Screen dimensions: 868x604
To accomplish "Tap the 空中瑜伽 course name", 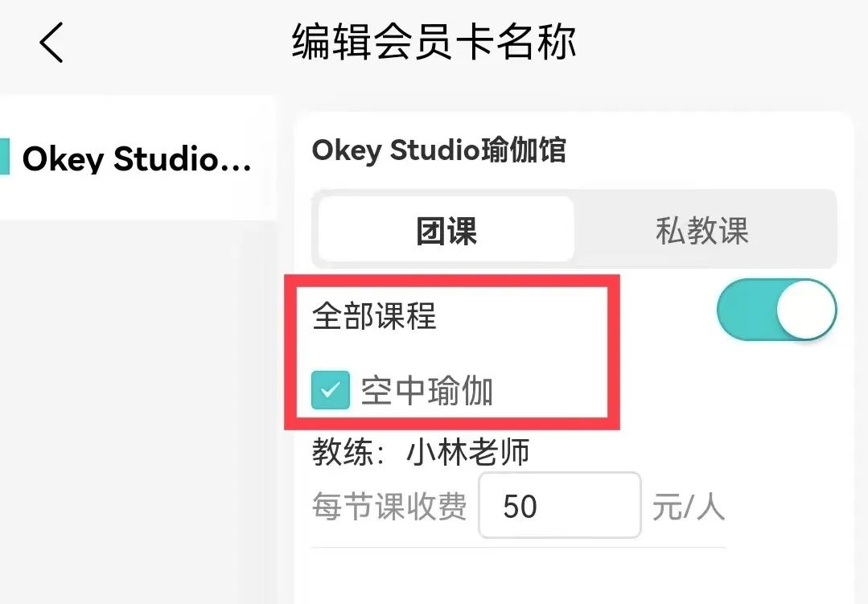I will [x=426, y=391].
